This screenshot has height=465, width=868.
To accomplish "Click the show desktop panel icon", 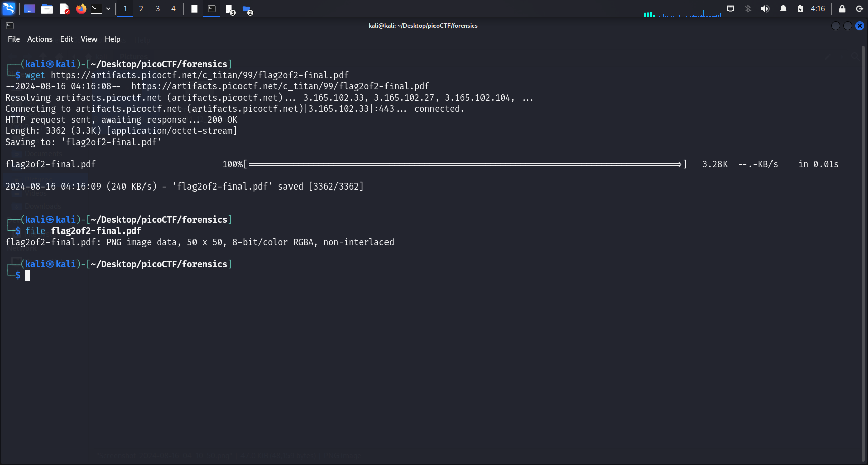I will [x=30, y=9].
